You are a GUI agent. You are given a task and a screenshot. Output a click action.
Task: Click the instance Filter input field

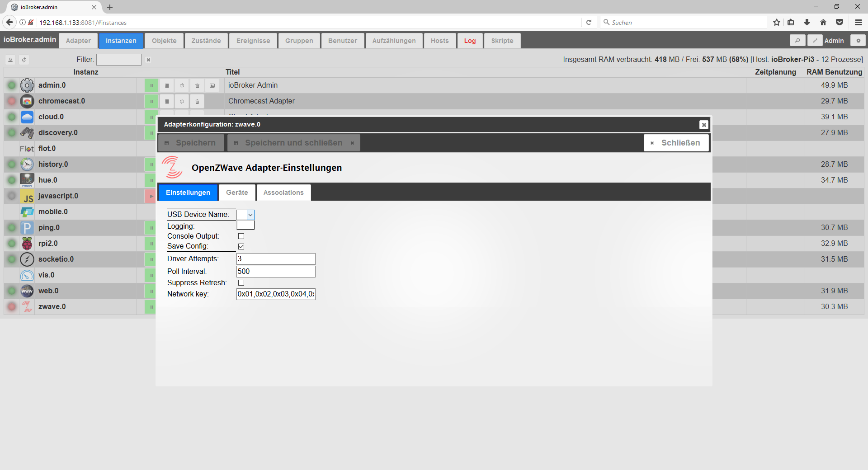click(119, 60)
